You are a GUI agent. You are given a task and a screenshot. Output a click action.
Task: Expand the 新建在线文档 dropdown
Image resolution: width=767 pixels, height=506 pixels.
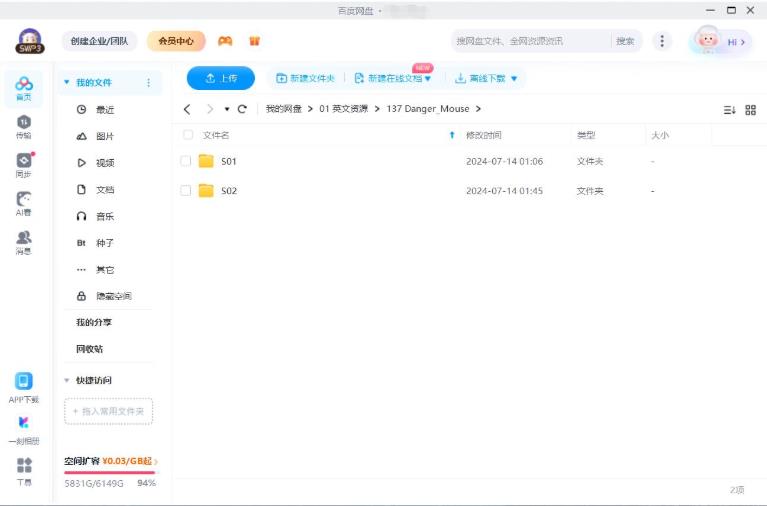(428, 79)
